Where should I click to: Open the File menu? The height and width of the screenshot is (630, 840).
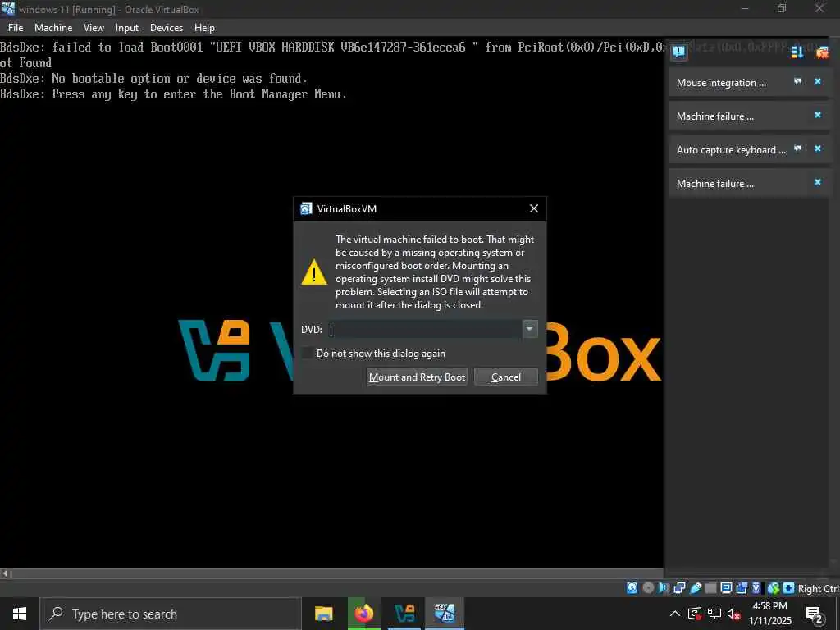point(16,28)
